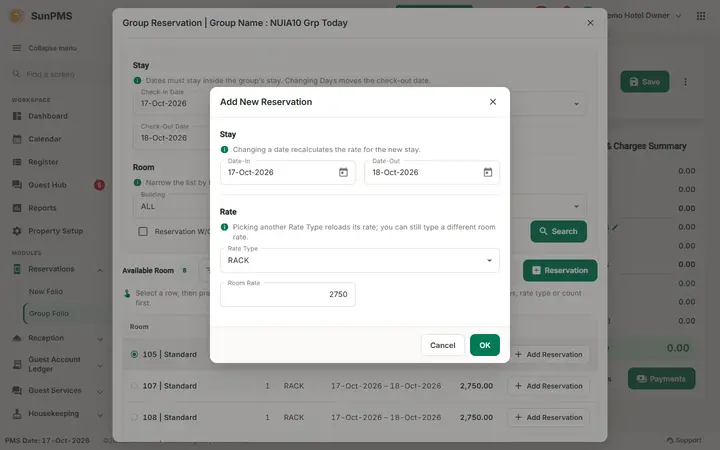Viewport: 720px width, 450px height.
Task: Expand the Guest Services chevron
Action: [100, 392]
